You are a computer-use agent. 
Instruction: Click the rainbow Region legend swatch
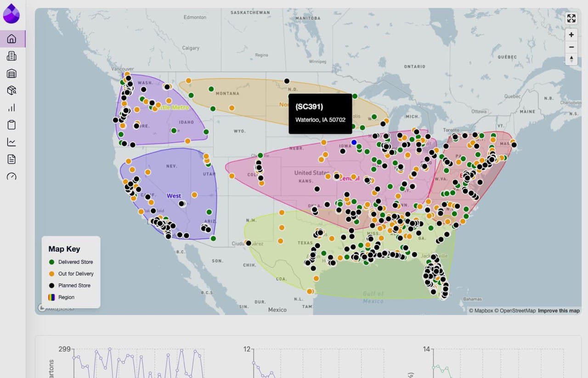pyautogui.click(x=51, y=297)
